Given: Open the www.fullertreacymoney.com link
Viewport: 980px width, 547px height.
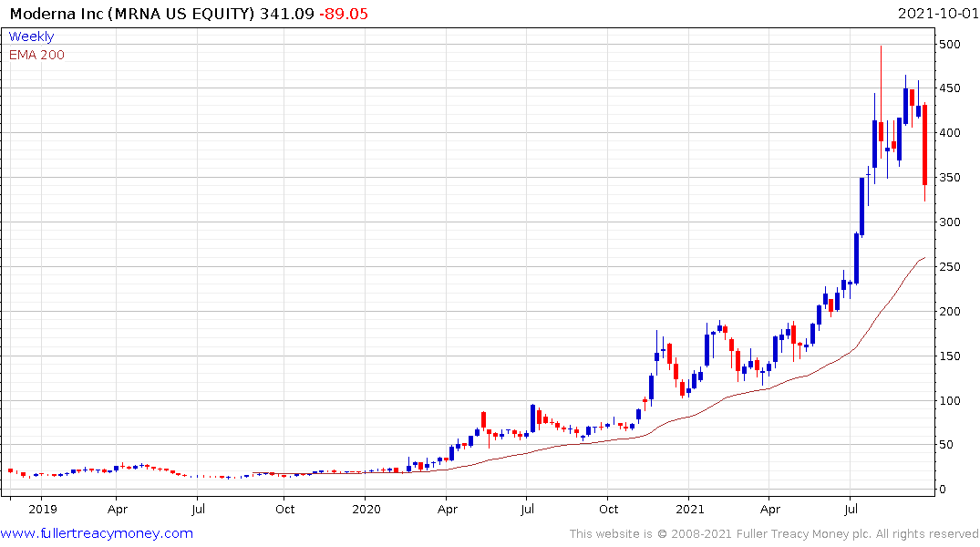Looking at the screenshot, I should tap(97, 533).
